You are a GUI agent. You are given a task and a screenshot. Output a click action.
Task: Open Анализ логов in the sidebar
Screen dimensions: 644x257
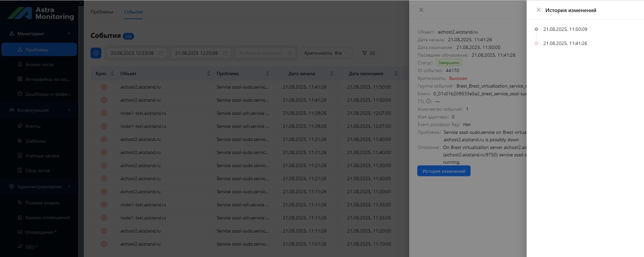[x=39, y=64]
